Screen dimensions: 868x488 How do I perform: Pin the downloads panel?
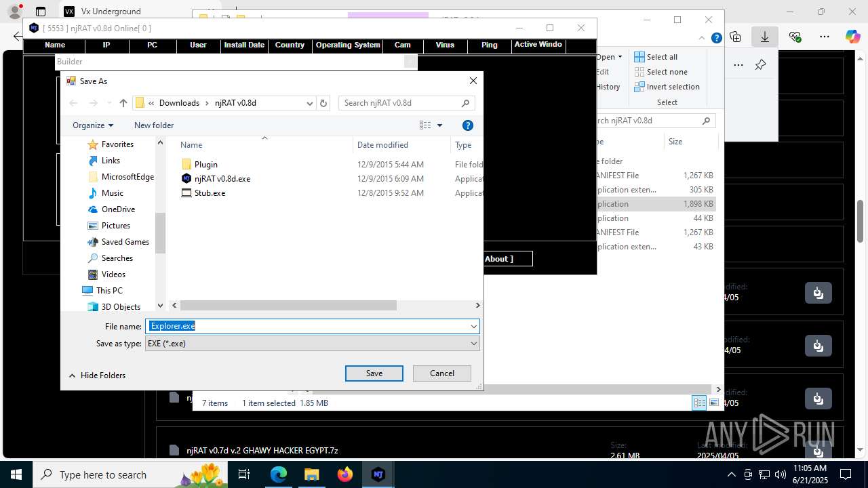pyautogui.click(x=760, y=65)
